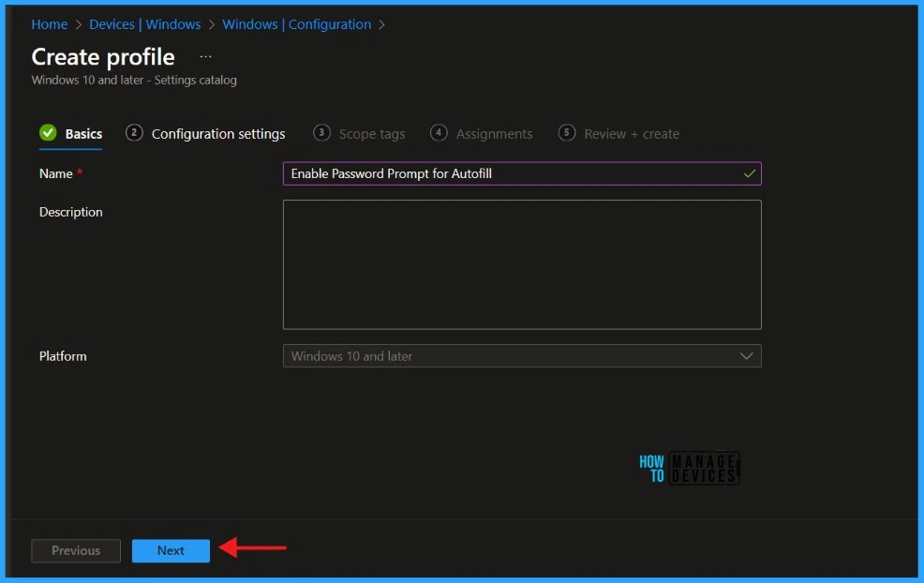Open the Scope tags step

[x=359, y=134]
